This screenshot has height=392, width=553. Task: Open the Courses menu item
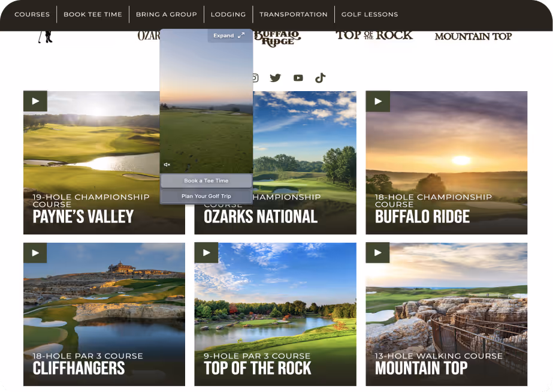pyautogui.click(x=32, y=14)
